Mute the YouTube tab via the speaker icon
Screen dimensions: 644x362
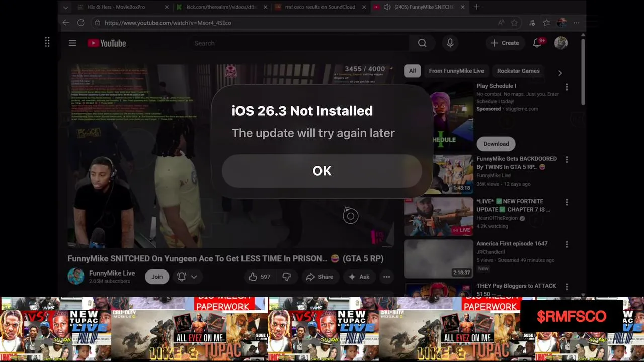387,7
